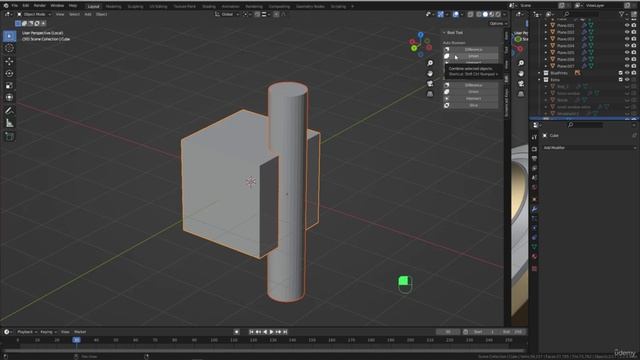
Task: Hide Plane.003 with its eye icon
Action: click(627, 39)
